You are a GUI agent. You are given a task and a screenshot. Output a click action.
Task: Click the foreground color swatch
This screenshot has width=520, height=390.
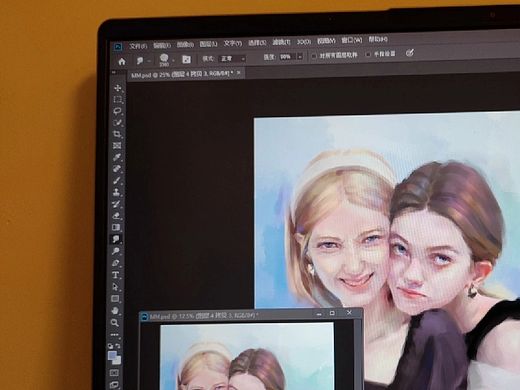[112, 355]
